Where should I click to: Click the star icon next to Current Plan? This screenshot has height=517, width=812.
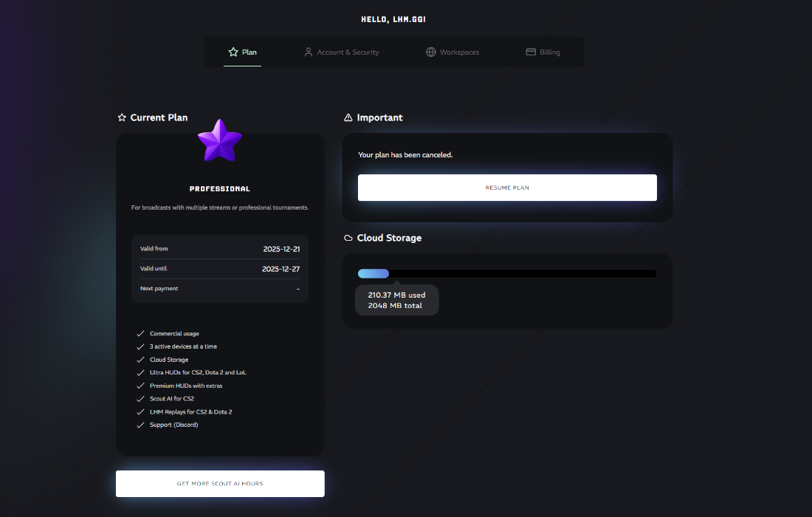121,117
